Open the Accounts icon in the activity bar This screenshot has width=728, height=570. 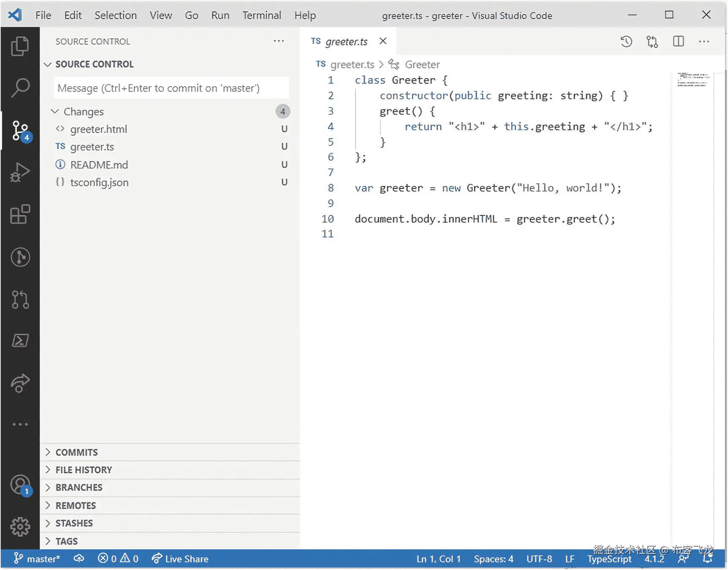[20, 485]
